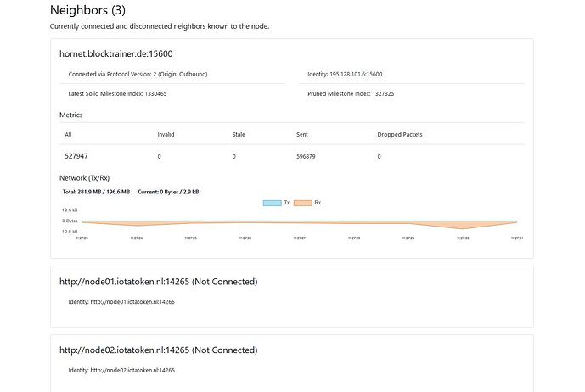Click the 0 Bytes chart axis label
Screen dimensions: 585x392
[x=70, y=221]
